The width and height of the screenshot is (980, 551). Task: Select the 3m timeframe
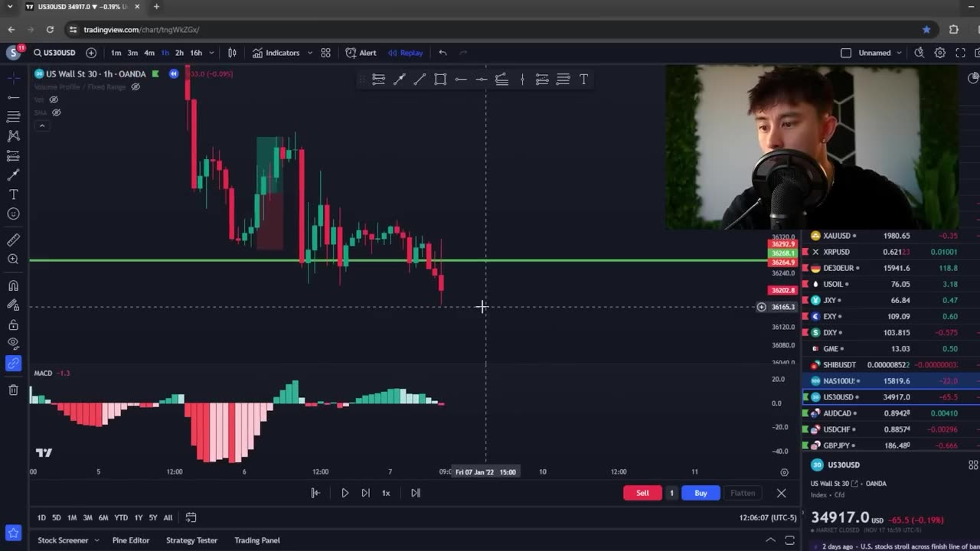pos(132,53)
